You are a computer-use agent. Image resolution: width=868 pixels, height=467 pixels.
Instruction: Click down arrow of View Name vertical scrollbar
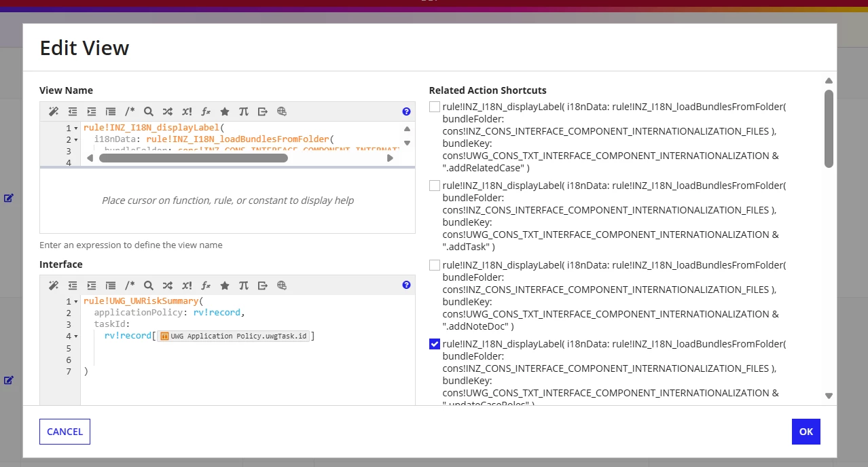[407, 143]
